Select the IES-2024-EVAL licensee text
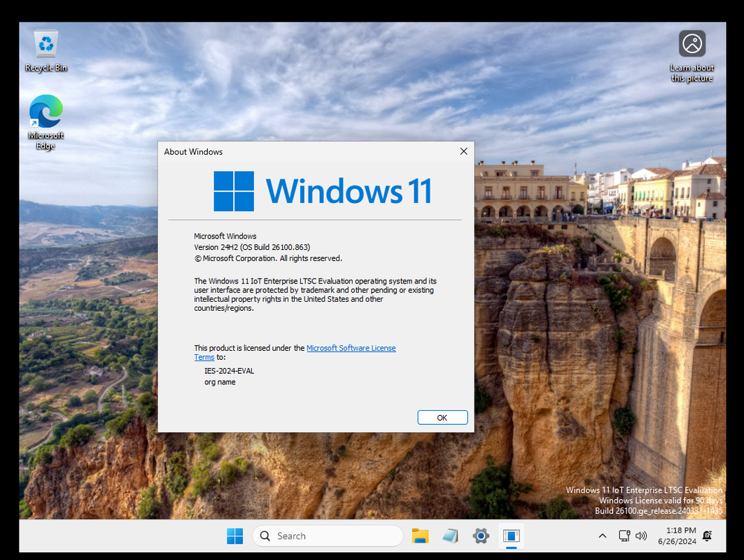Image resolution: width=744 pixels, height=560 pixels. point(229,370)
